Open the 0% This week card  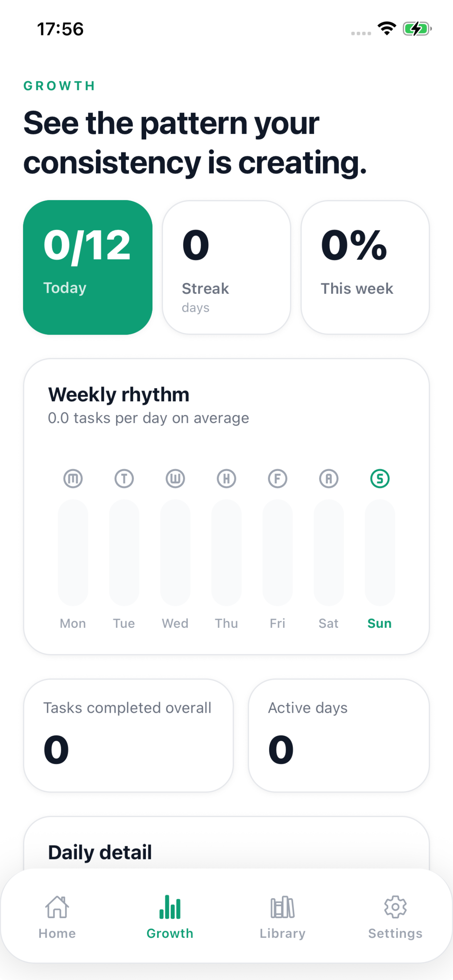[x=365, y=268]
